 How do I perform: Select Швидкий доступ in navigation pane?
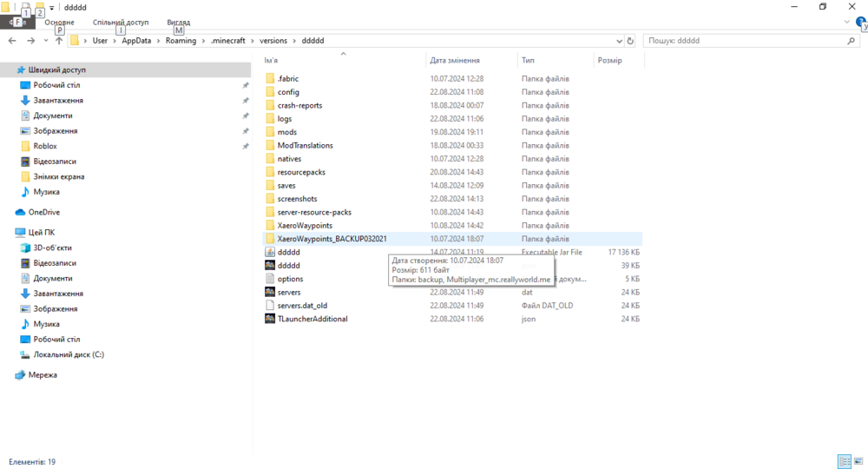tap(57, 69)
